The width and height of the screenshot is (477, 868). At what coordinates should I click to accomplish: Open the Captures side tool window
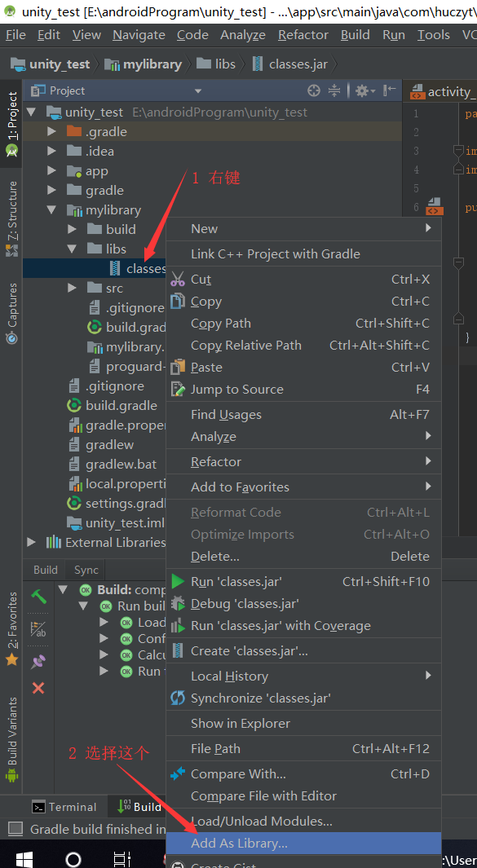(x=11, y=314)
